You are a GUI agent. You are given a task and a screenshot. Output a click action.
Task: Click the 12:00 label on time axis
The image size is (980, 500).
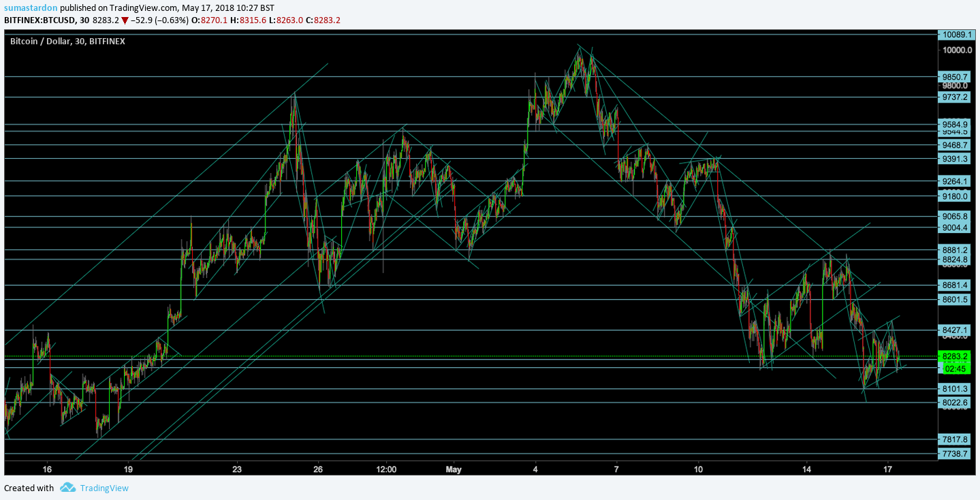386,469
